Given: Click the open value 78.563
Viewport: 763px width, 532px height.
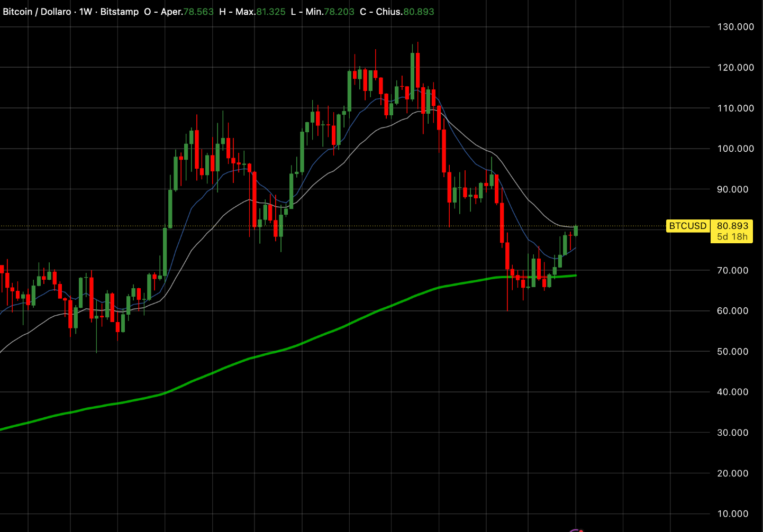Looking at the screenshot, I should pos(198,12).
